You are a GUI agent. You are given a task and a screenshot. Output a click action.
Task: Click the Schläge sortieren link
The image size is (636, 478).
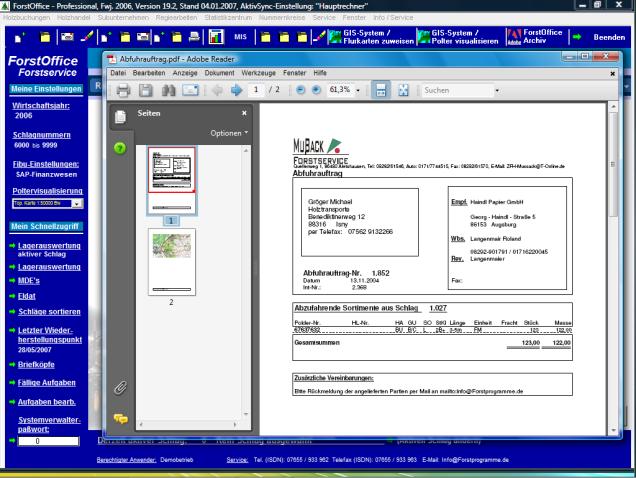click(49, 312)
